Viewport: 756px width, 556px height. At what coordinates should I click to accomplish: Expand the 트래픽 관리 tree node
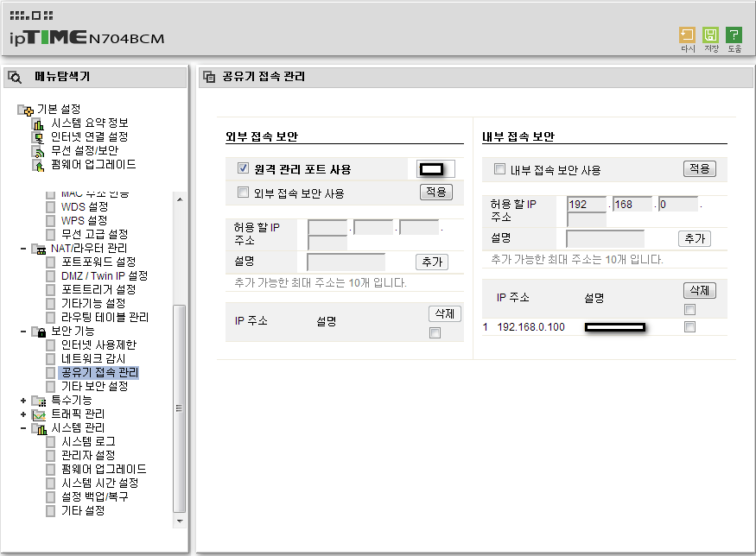click(x=23, y=414)
